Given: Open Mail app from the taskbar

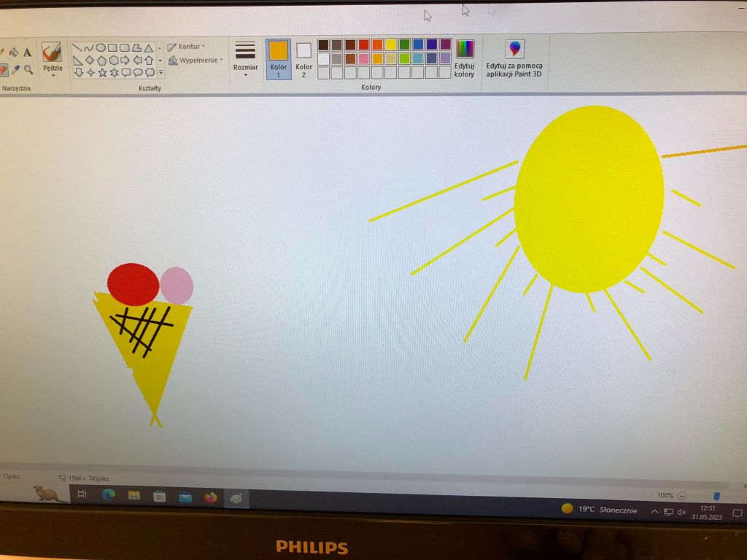Looking at the screenshot, I should point(185,497).
